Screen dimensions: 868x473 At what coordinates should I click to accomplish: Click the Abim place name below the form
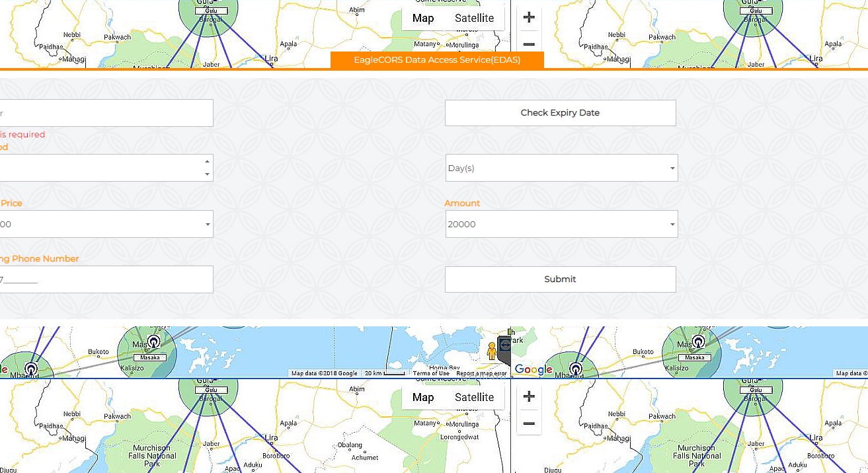pyautogui.click(x=356, y=389)
